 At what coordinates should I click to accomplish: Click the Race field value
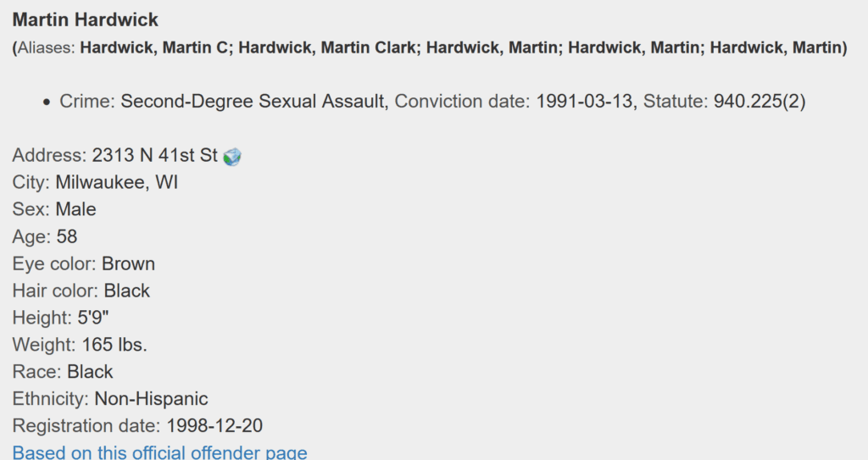tap(90, 371)
